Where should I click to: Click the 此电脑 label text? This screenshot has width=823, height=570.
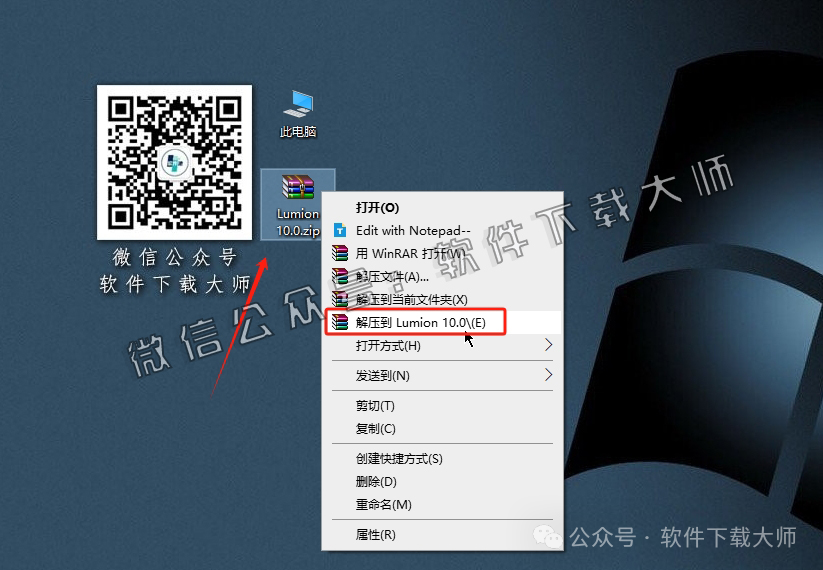298,132
